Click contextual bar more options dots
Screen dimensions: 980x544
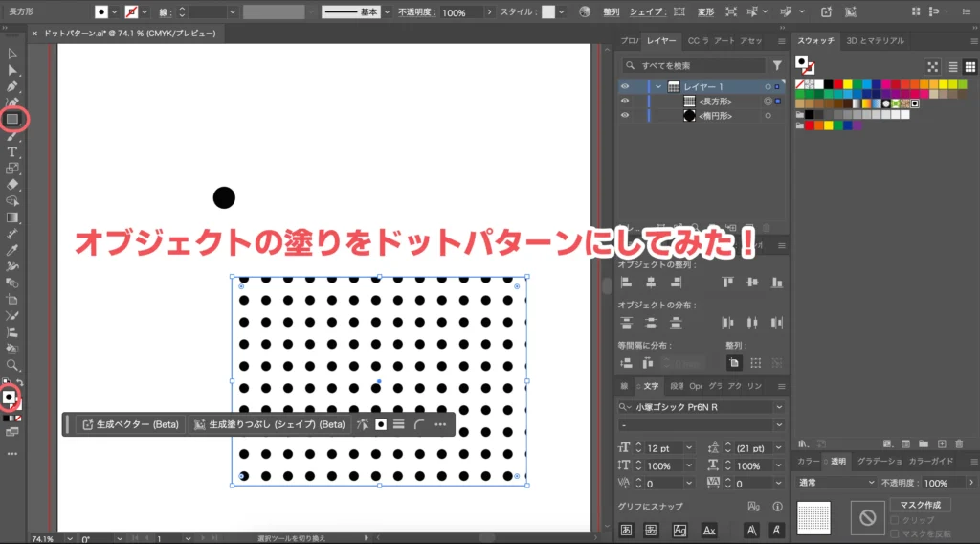[x=440, y=424]
